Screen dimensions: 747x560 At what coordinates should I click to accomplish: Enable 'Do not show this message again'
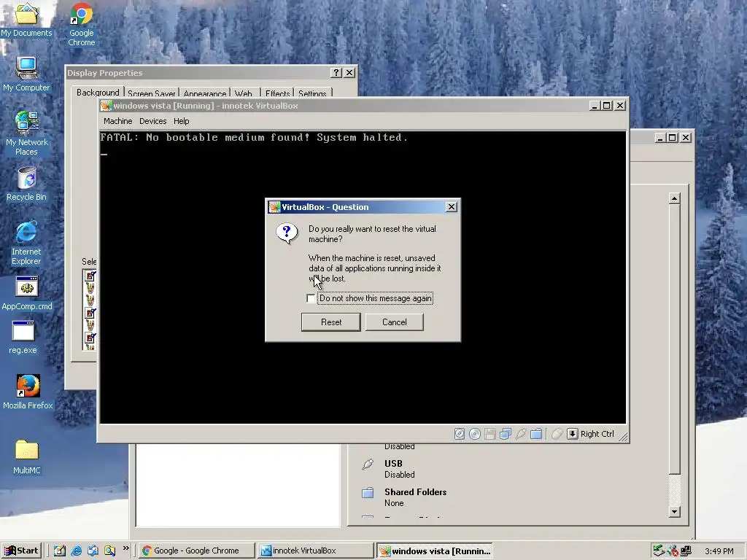click(311, 298)
